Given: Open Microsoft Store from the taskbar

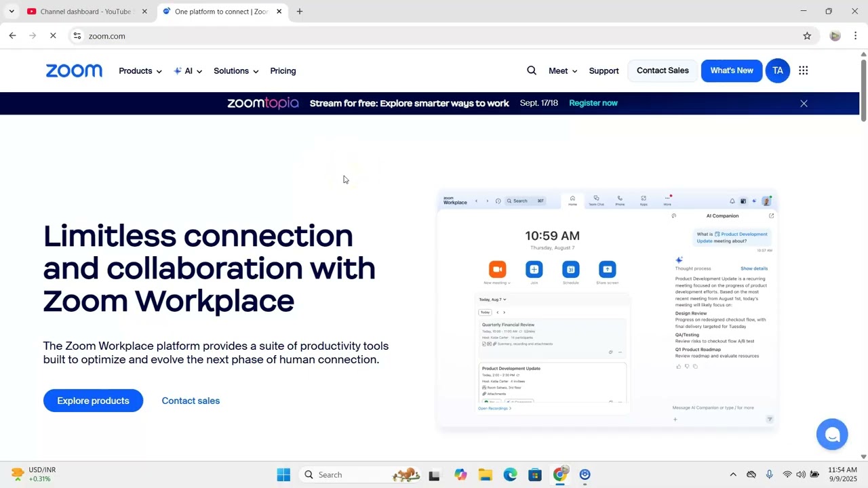Looking at the screenshot, I should (x=535, y=474).
